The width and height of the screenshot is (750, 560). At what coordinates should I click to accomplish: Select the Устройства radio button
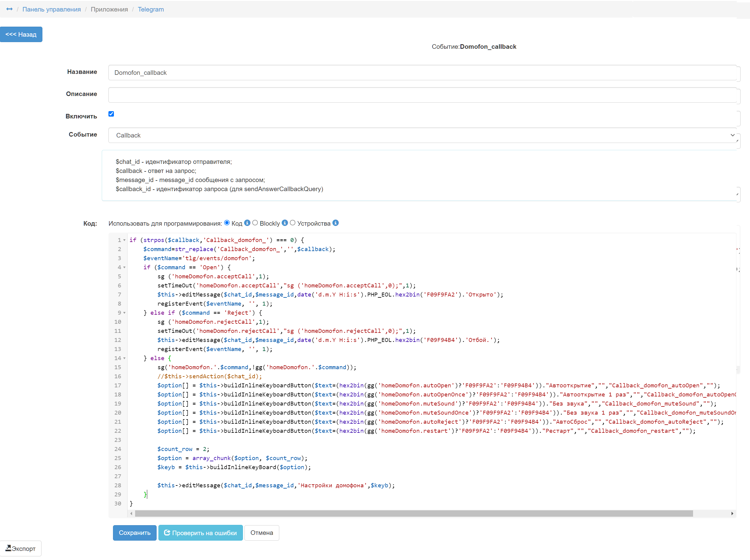click(293, 223)
